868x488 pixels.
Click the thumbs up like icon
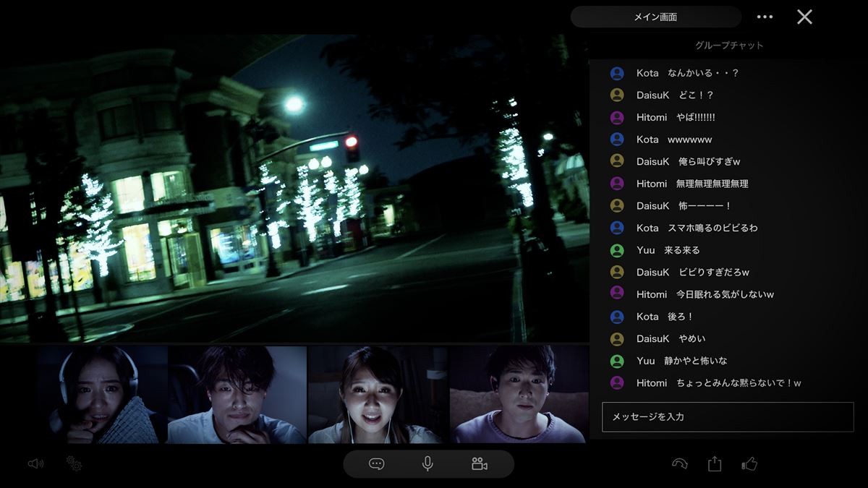[x=750, y=464]
